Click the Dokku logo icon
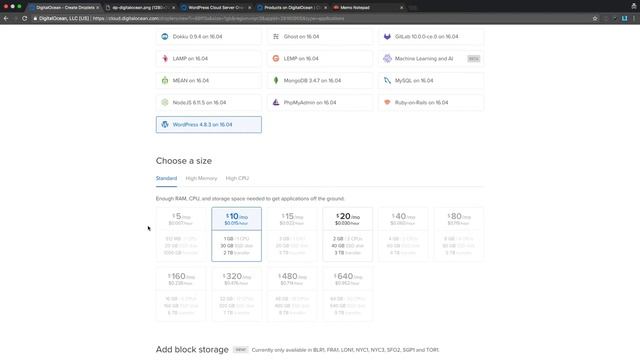The width and height of the screenshot is (640, 360). (x=164, y=36)
